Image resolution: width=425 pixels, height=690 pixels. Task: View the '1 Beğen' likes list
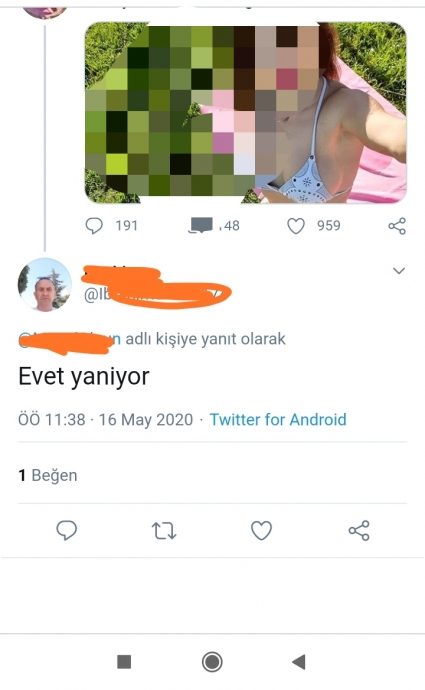(x=48, y=475)
